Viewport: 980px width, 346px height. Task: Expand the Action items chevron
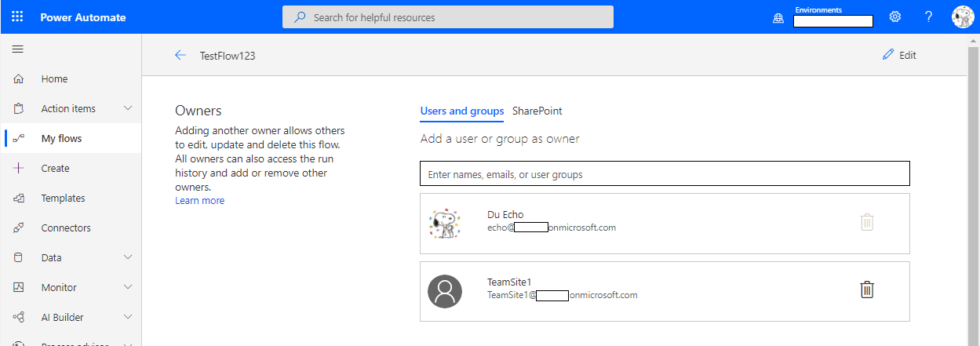(x=128, y=109)
